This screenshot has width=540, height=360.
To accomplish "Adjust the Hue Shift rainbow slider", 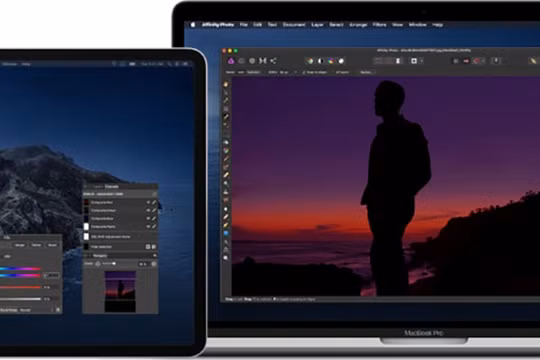I will click(20, 275).
